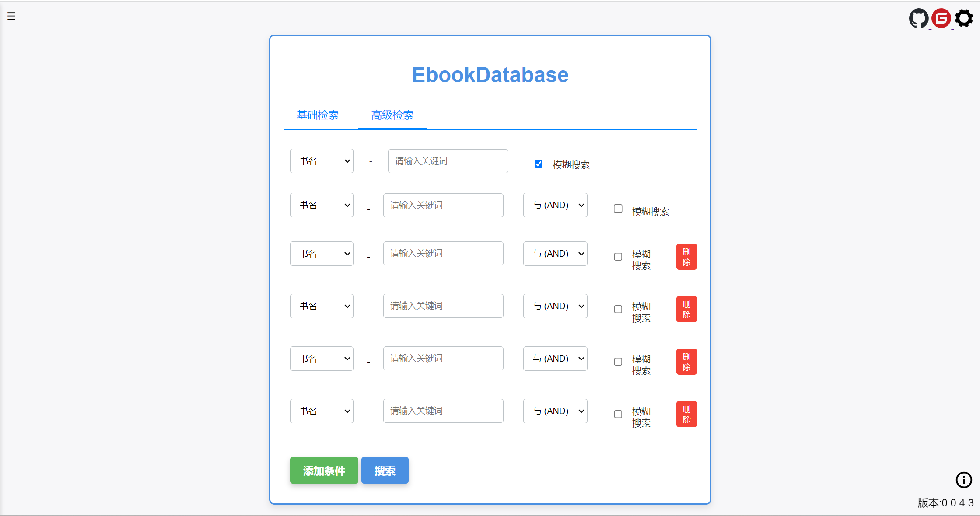This screenshot has height=516, width=980.
Task: Open the fifth row's 与 (AND) dropdown
Action: click(x=555, y=359)
